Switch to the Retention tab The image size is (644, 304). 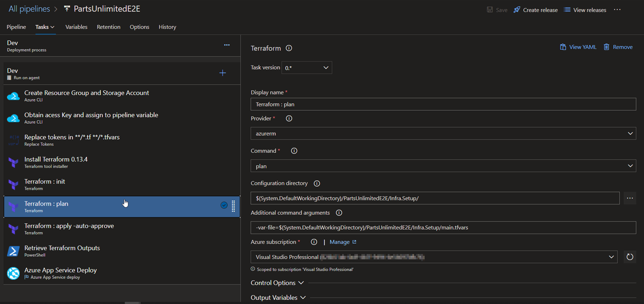click(108, 27)
